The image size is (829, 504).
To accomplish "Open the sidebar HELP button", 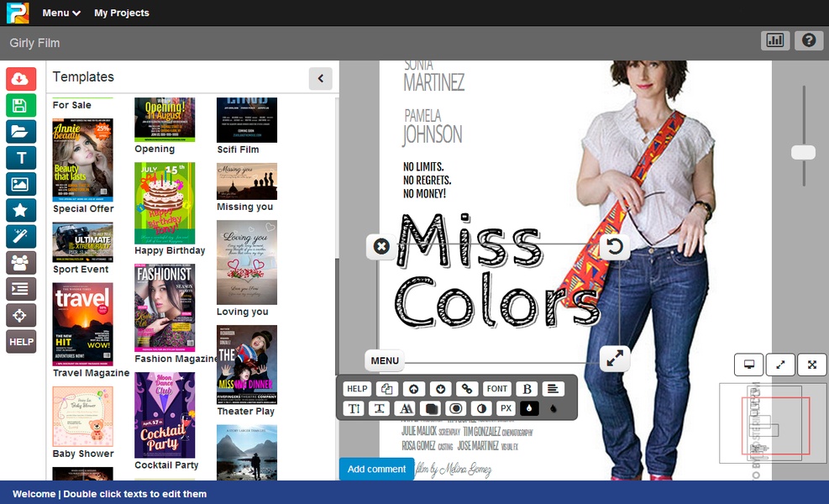I will tap(21, 342).
